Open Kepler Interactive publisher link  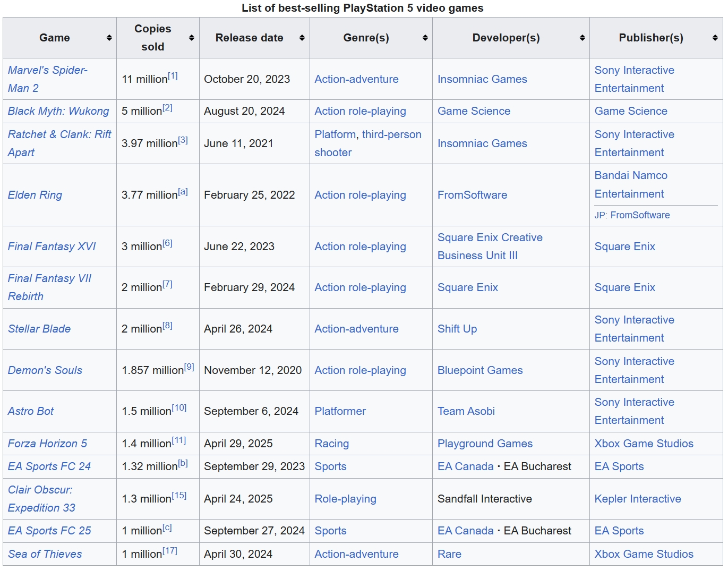coord(638,499)
